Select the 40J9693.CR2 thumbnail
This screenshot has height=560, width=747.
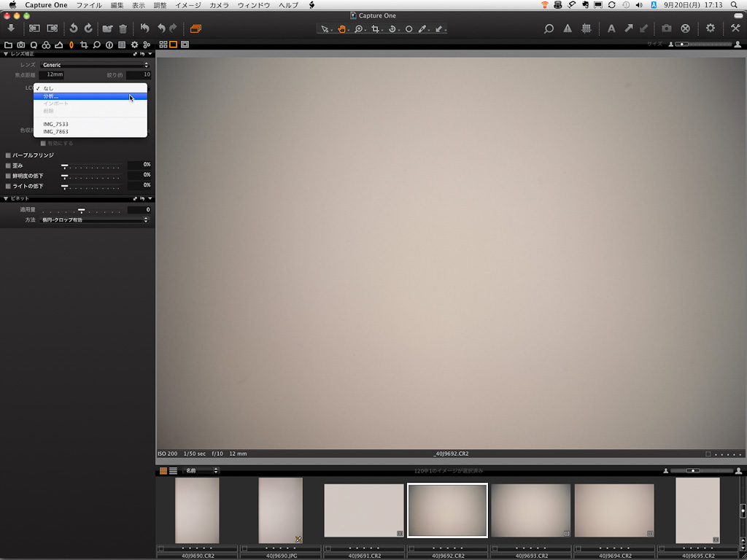click(x=530, y=510)
